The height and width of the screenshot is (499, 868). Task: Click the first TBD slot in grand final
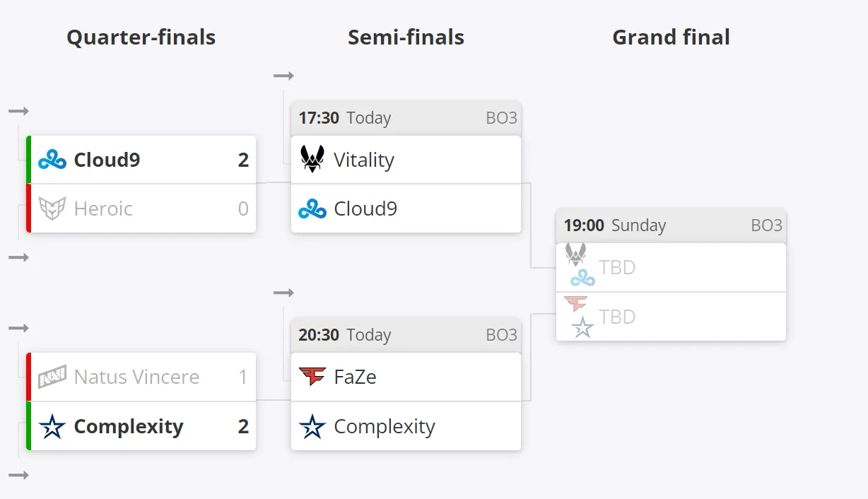[x=671, y=268]
